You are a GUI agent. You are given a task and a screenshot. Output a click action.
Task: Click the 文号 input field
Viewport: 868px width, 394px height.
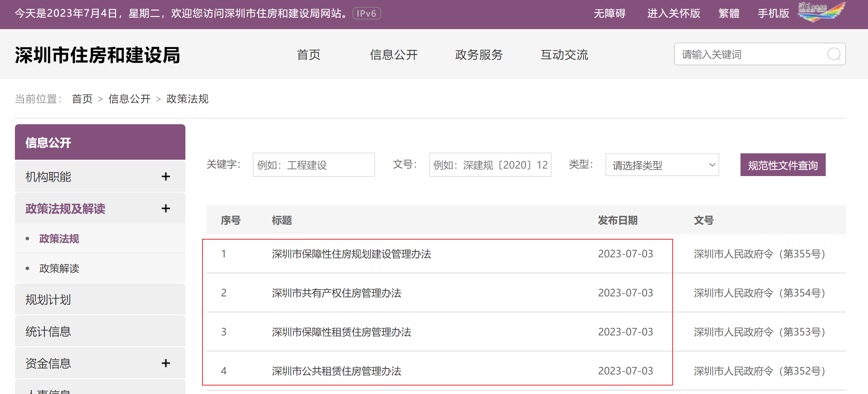point(490,165)
